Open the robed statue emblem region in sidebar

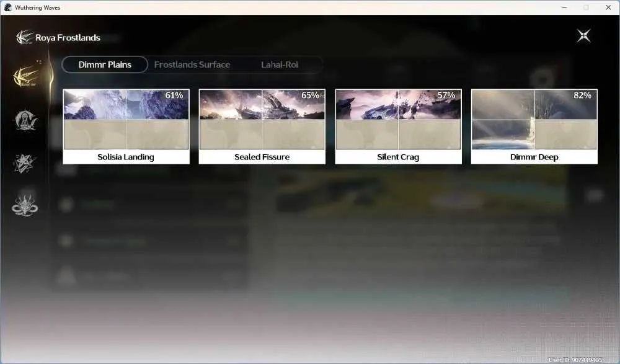point(25,121)
